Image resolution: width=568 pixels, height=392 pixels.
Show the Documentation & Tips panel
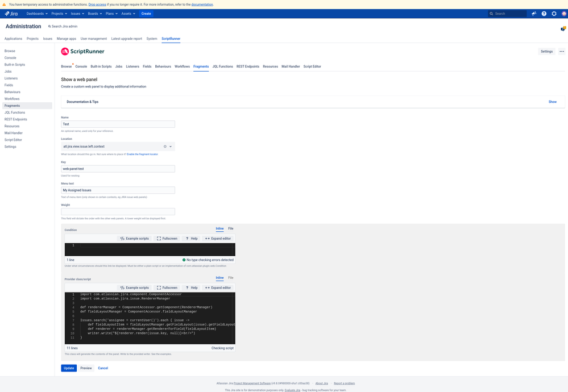[552, 102]
